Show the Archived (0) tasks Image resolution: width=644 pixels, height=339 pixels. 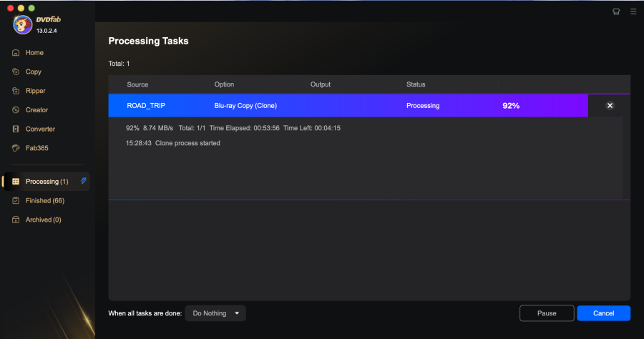pyautogui.click(x=43, y=220)
